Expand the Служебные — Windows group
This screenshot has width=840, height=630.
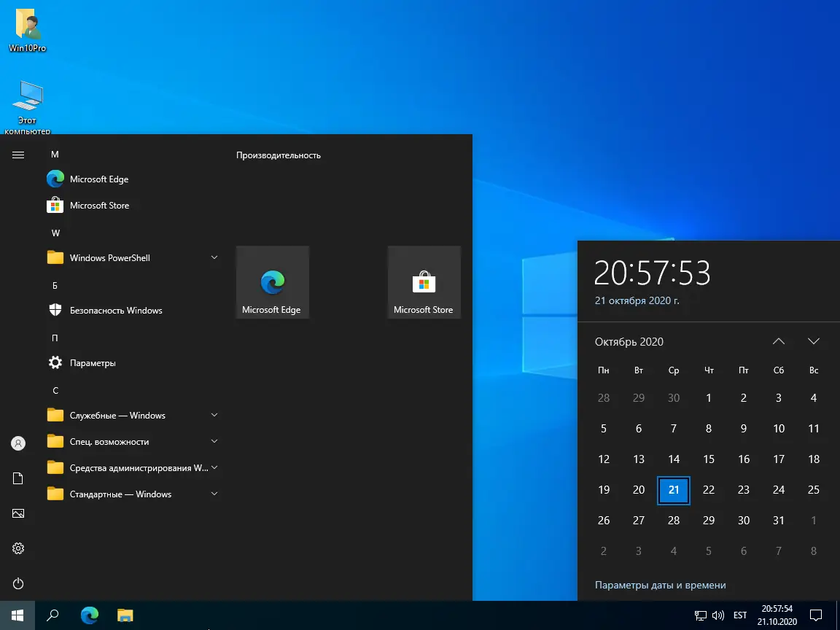pos(214,415)
